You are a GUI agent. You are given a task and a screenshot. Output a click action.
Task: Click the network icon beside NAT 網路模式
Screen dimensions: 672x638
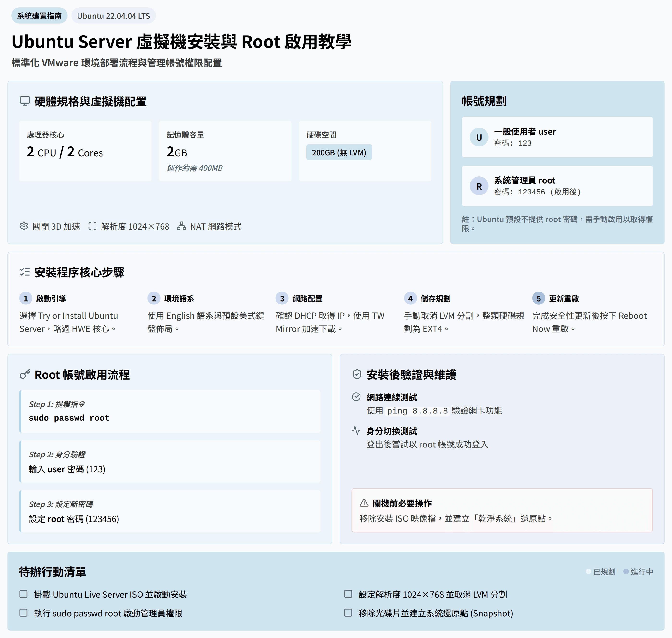click(181, 226)
